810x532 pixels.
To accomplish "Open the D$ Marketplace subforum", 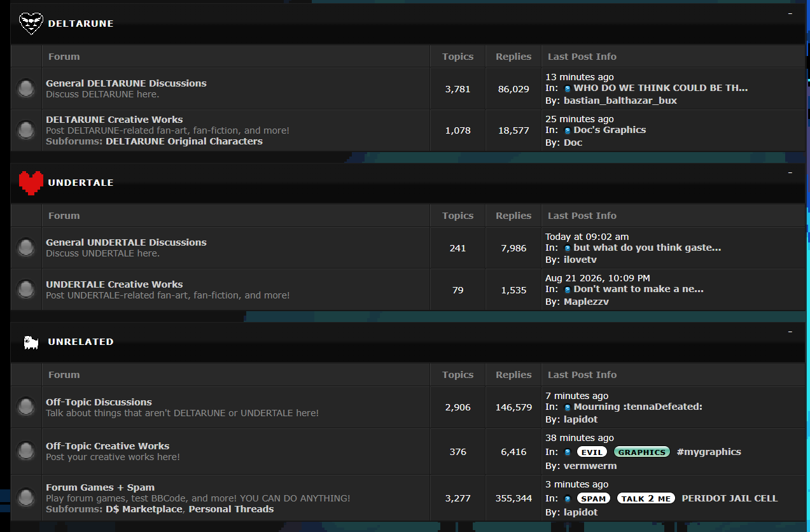I will click(x=144, y=509).
